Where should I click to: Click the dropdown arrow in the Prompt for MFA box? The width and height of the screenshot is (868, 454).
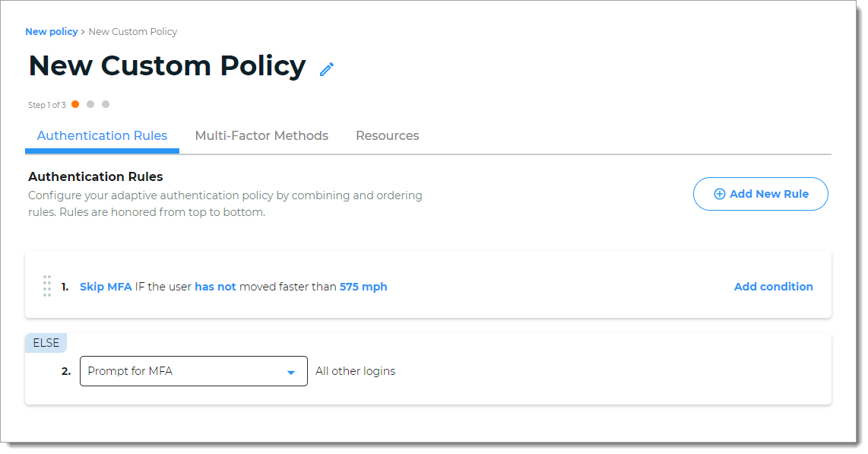point(290,371)
